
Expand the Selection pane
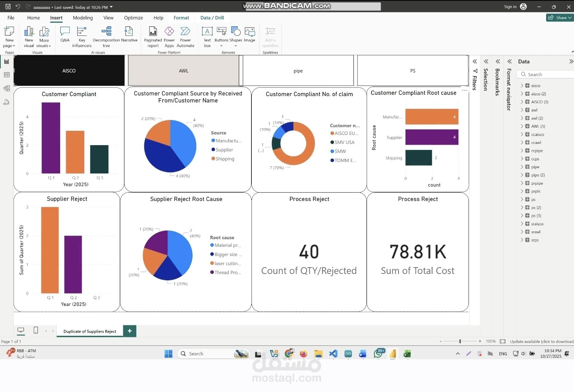pyautogui.click(x=486, y=61)
